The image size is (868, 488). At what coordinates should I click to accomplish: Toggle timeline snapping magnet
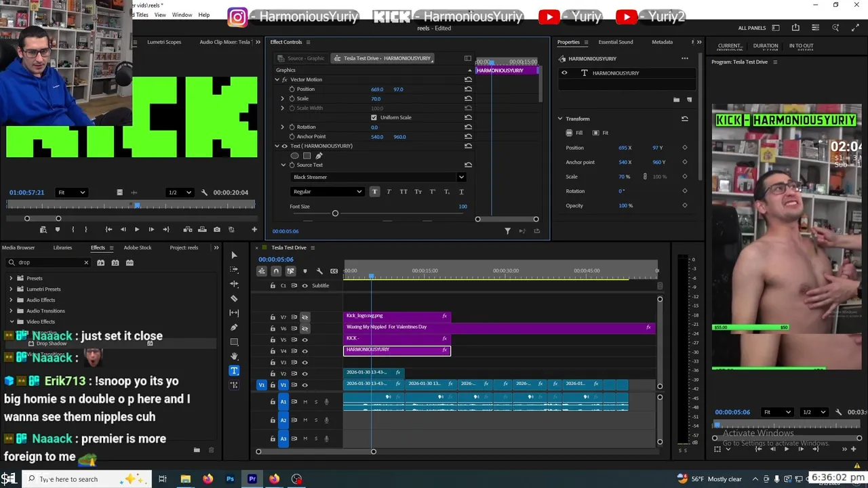276,271
